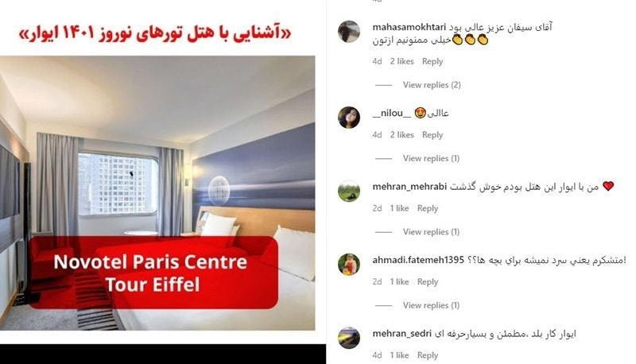Click mehran_mehrabi's profile avatar

[349, 191]
